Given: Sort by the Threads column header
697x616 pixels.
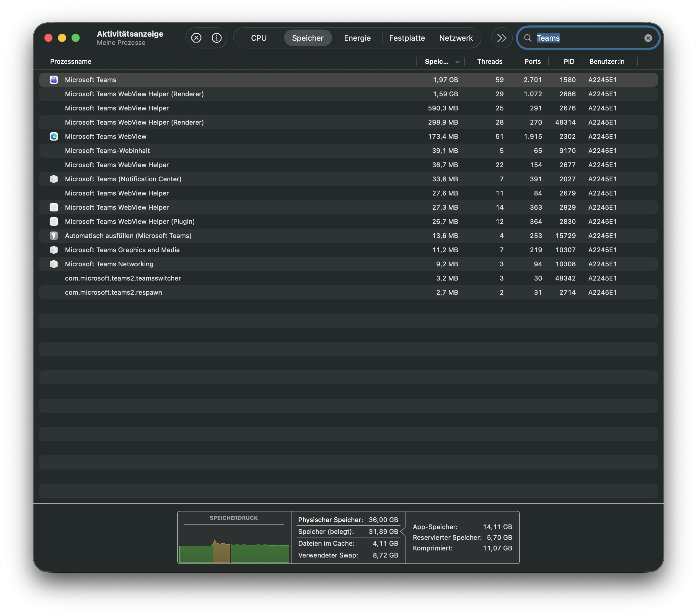Looking at the screenshot, I should 489,61.
